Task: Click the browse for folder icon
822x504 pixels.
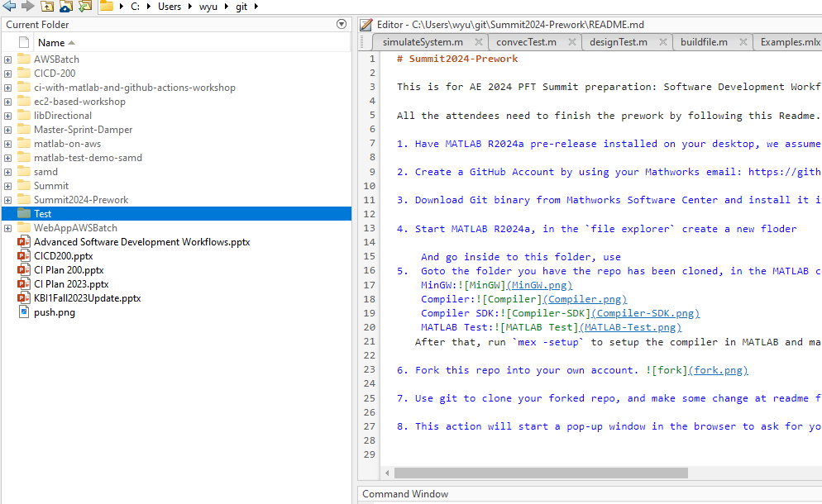Action: [x=66, y=6]
